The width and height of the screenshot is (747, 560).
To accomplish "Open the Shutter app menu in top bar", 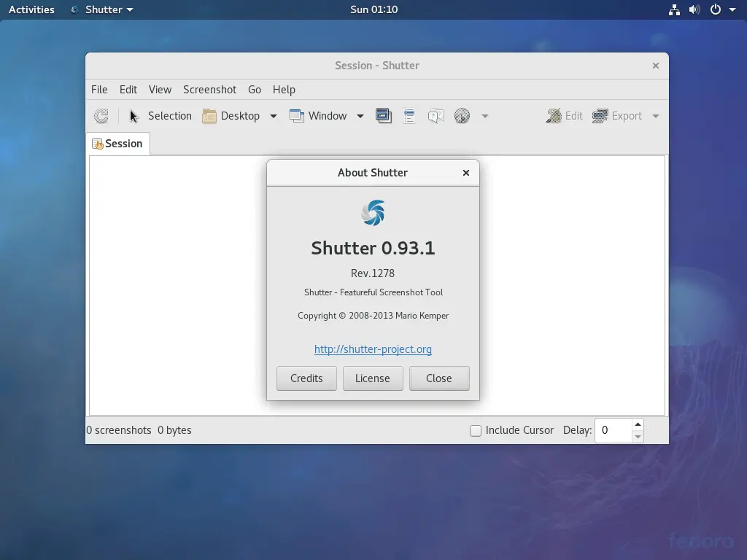I will click(102, 9).
